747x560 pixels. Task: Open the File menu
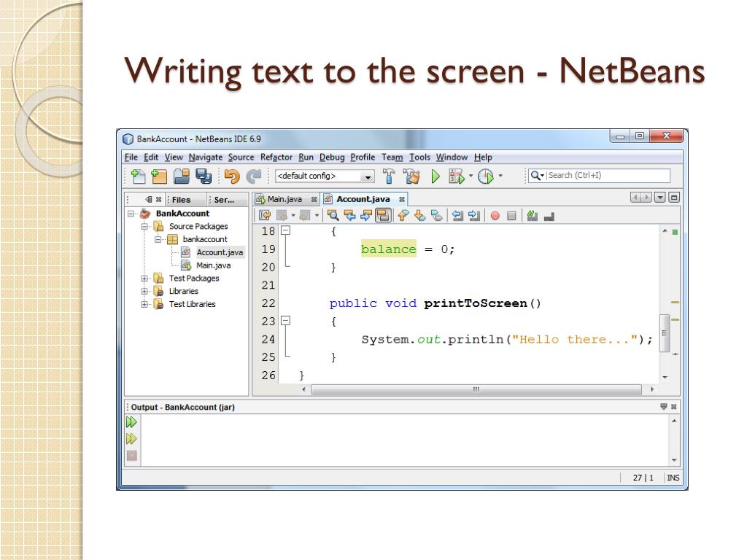click(x=131, y=157)
